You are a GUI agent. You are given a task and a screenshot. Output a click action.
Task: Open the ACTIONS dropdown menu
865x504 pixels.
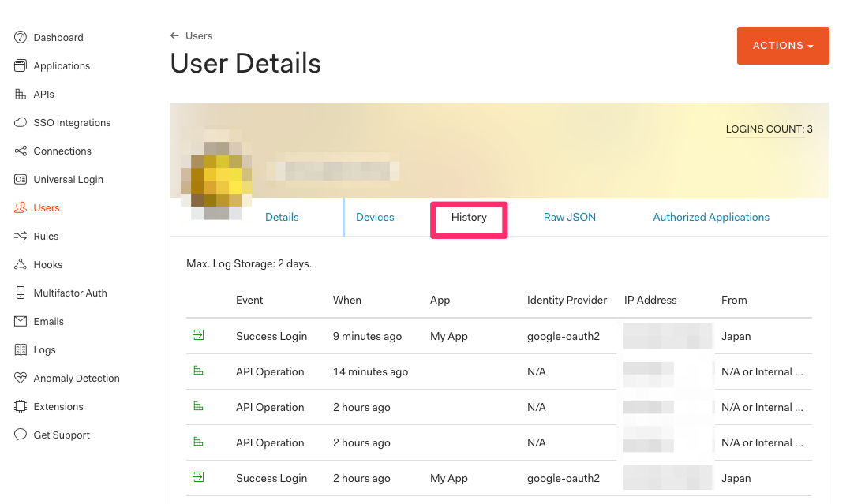(x=782, y=46)
